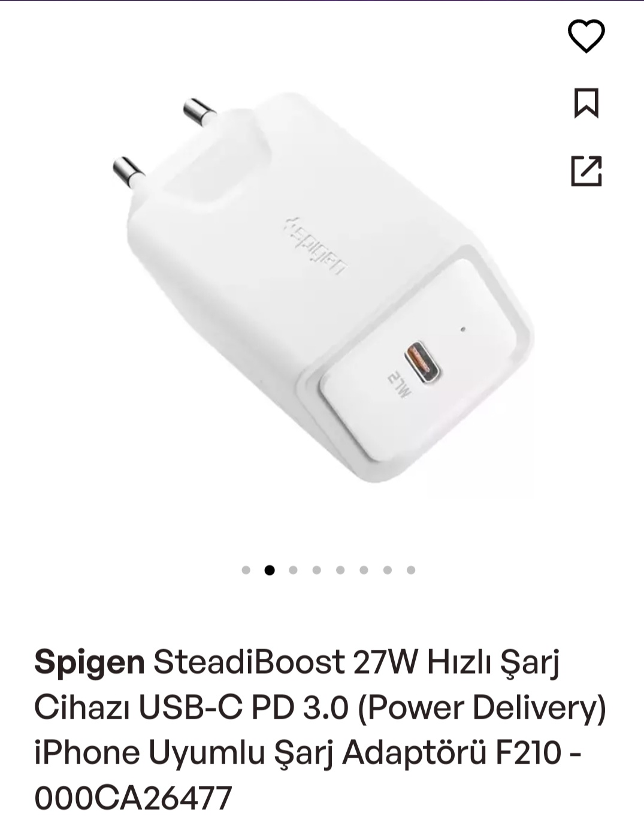Select the seventh carousel dot
644x820 pixels.
pos(388,570)
